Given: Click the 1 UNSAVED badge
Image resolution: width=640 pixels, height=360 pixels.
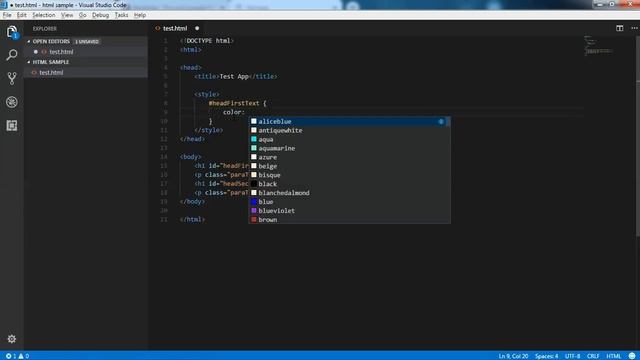Looking at the screenshot, I should [x=87, y=42].
